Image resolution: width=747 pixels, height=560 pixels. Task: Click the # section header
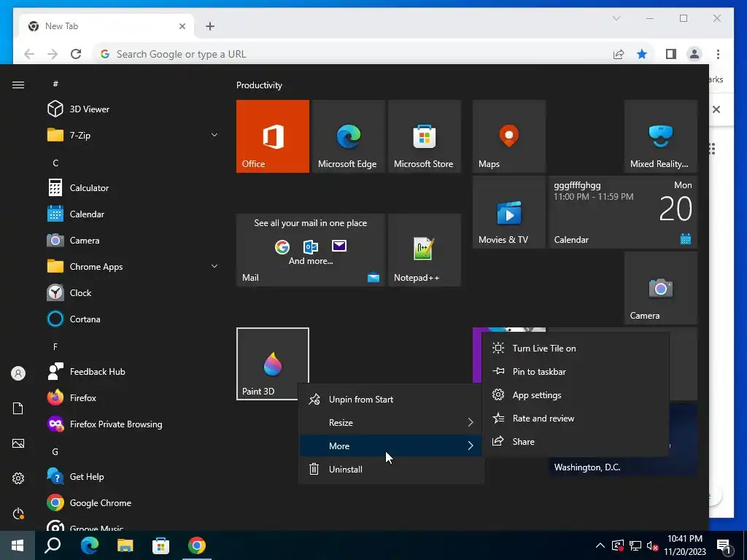(55, 84)
